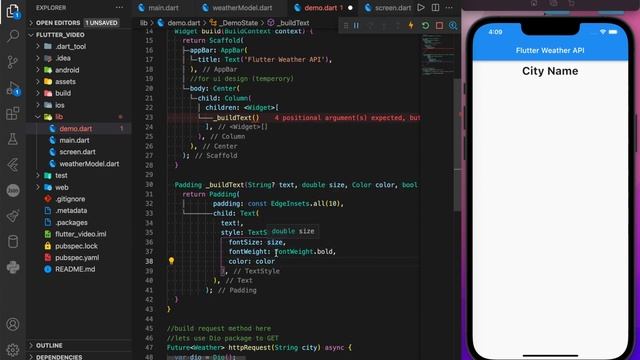Open Manage settings gear
640x360 pixels.
[x=13, y=349]
